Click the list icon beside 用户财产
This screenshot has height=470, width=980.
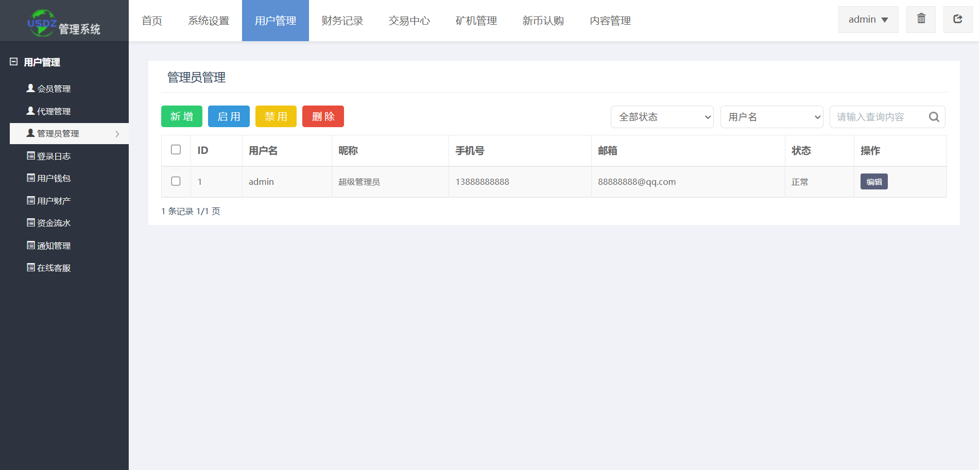tap(30, 200)
